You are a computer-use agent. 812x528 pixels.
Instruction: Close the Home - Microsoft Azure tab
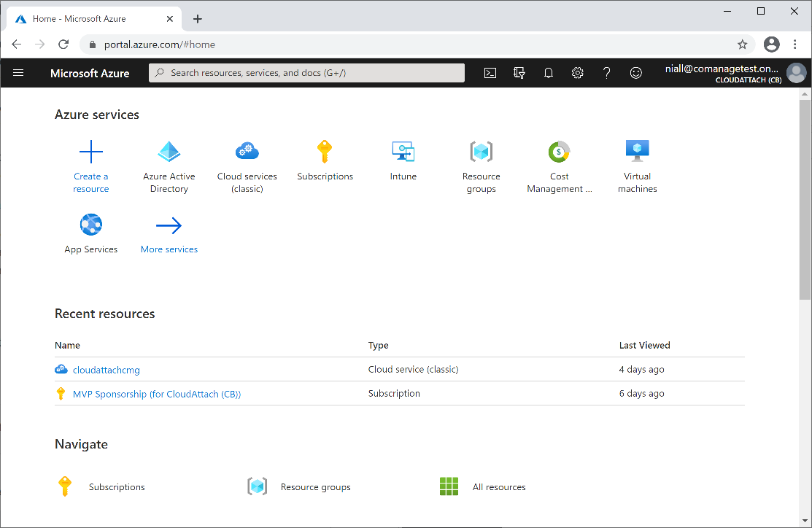coord(170,19)
